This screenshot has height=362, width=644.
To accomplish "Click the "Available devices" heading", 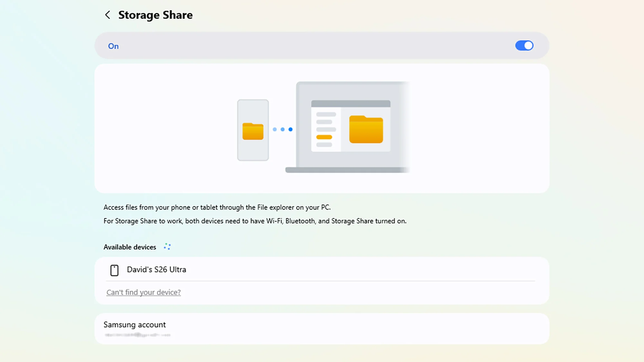I will click(x=130, y=247).
